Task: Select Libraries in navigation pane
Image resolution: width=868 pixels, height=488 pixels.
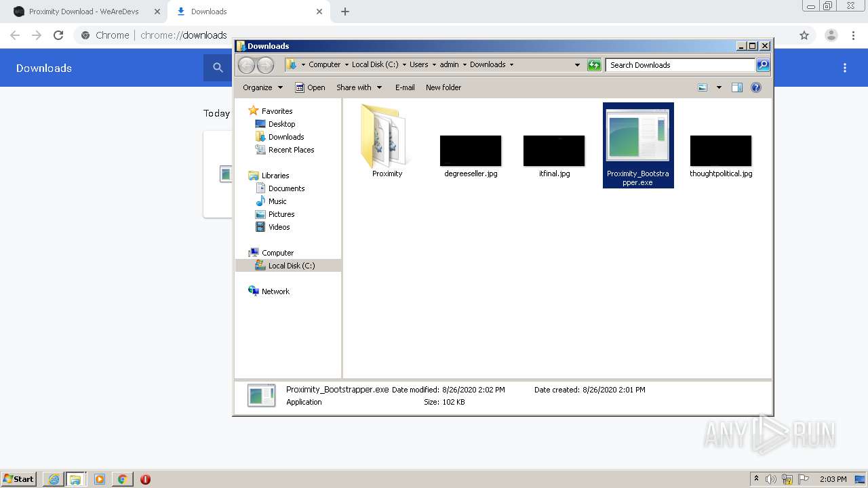Action: 269,176
